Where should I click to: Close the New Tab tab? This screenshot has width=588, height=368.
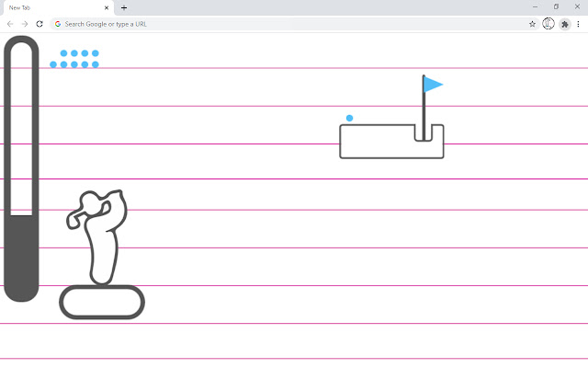pos(108,7)
